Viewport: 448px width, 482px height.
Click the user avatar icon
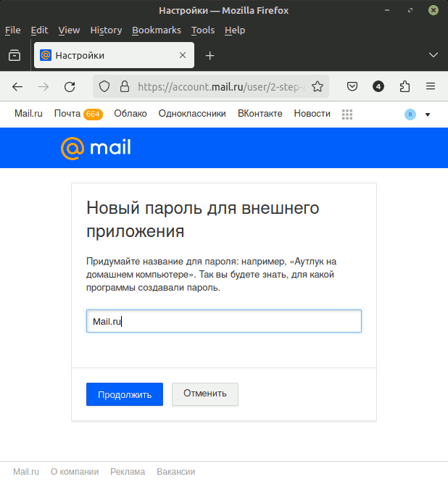tap(410, 115)
